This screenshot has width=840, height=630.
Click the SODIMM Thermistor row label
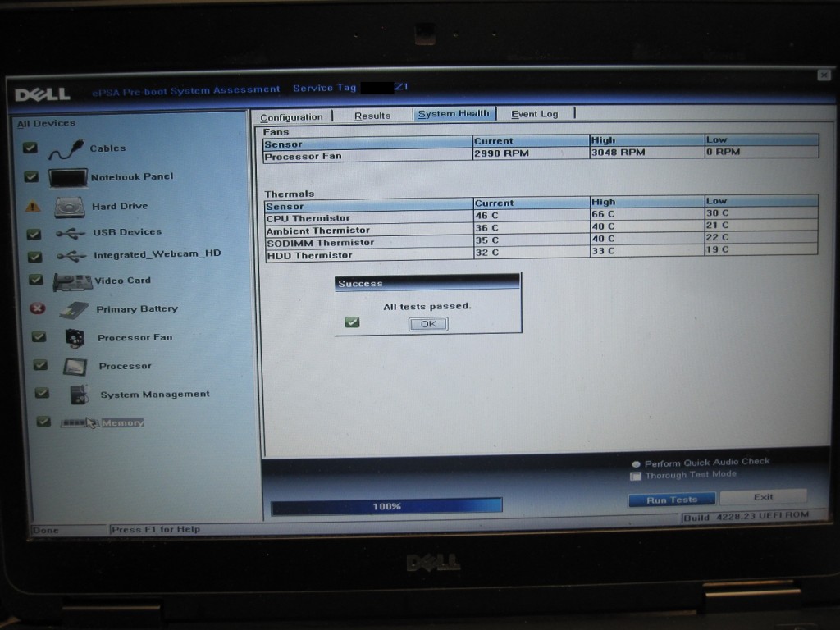tap(321, 243)
